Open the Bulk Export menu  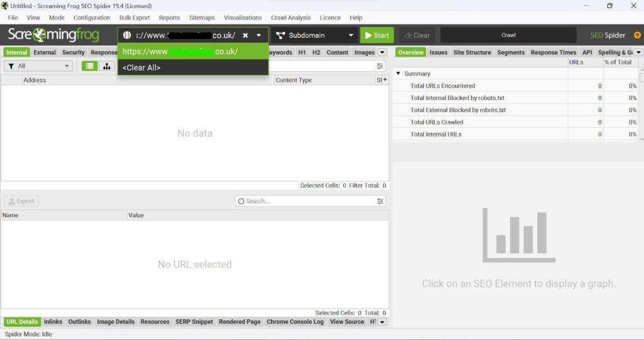(x=135, y=18)
